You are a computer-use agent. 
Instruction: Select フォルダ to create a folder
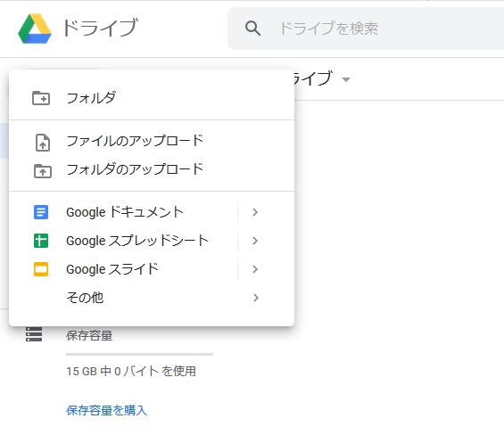tap(152, 98)
